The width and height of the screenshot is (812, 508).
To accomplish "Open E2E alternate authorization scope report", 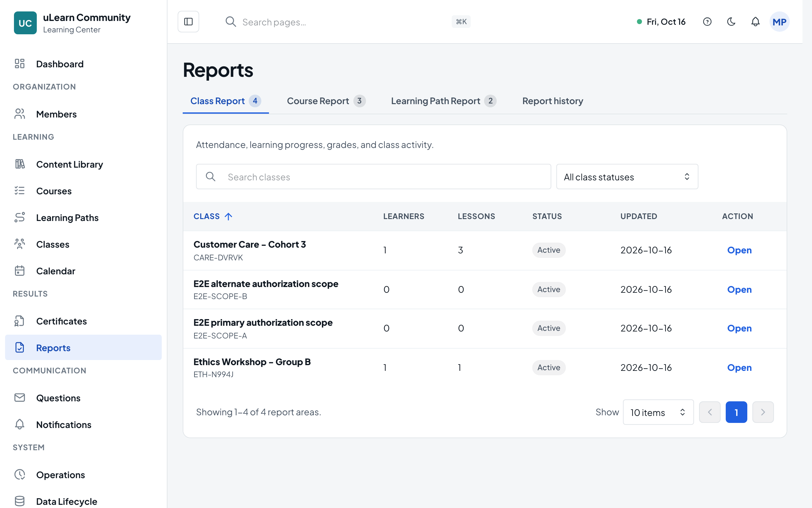I will coord(739,289).
